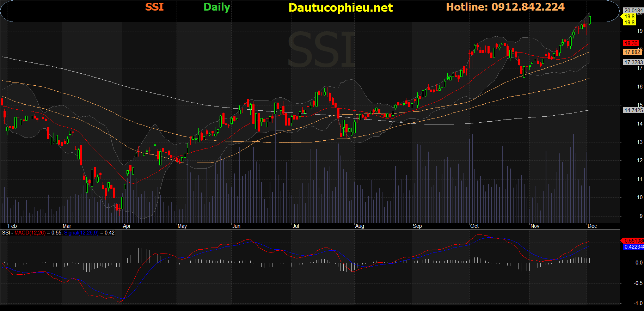
Task: Click the Apr label on time axis
Action: [127, 226]
